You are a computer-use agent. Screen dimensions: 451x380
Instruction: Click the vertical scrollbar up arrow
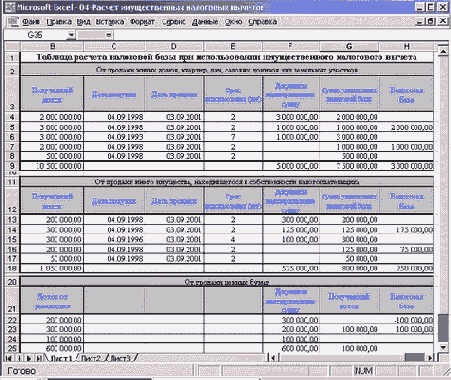pos(443,51)
